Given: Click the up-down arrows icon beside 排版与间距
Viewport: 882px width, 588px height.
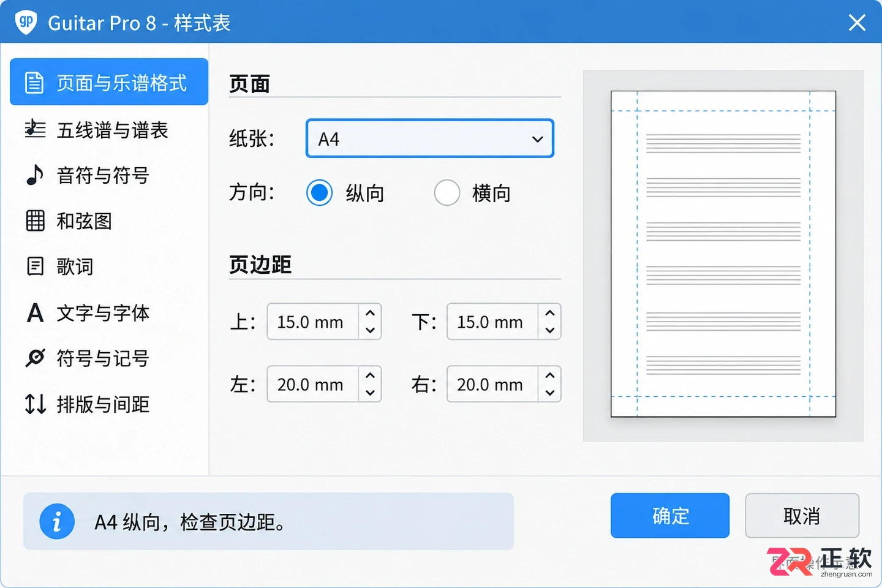Looking at the screenshot, I should [x=35, y=404].
